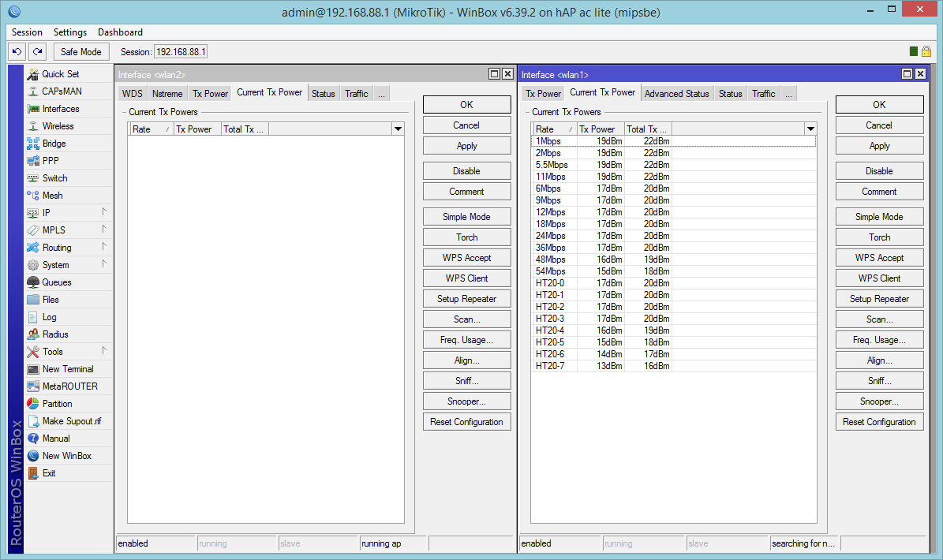The image size is (943, 560).
Task: Click Apply in wlan1 window
Action: [x=879, y=146]
